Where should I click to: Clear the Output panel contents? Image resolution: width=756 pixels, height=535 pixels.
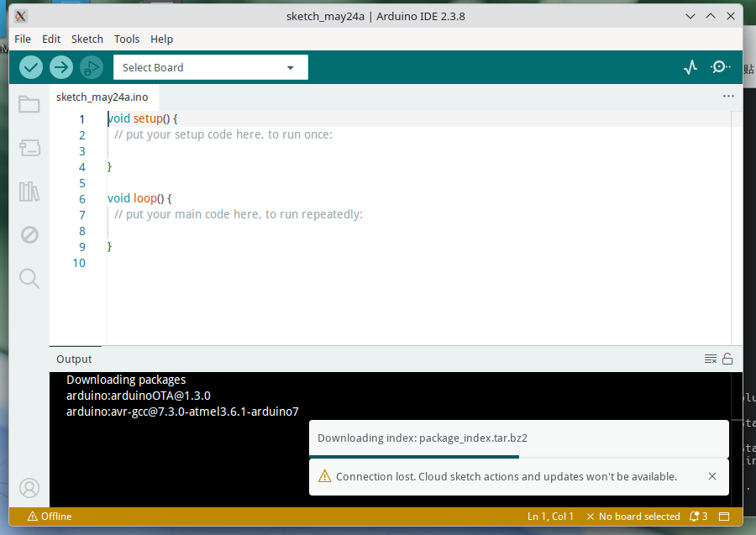coord(710,359)
